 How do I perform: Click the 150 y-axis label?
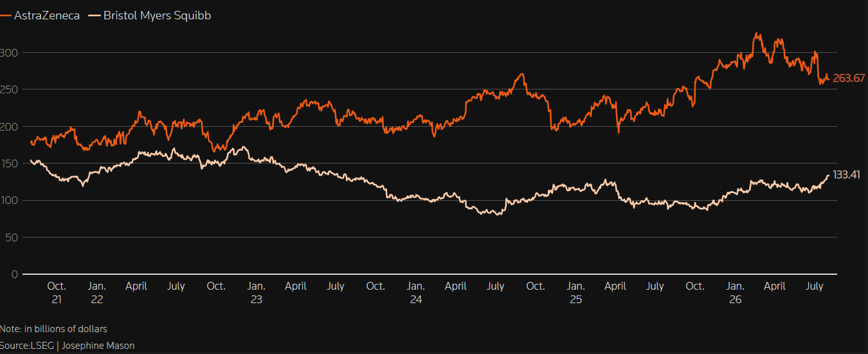pyautogui.click(x=8, y=163)
